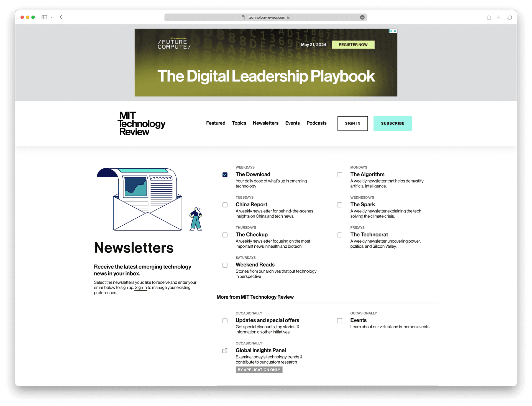Click The Checkup newsletter title

(252, 235)
